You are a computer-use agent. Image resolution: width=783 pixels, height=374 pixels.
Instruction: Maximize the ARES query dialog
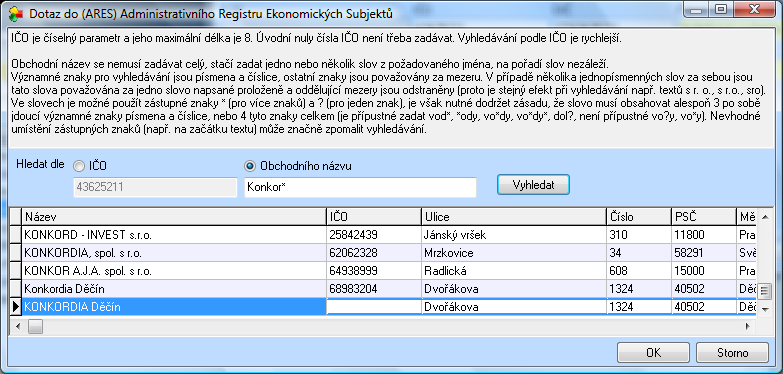pyautogui.click(x=721, y=9)
